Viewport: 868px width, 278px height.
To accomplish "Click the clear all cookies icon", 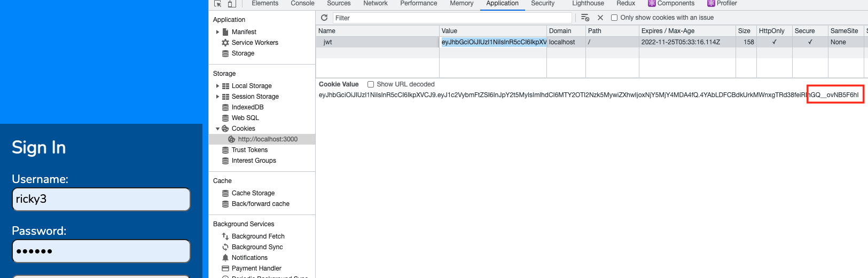I will [x=585, y=18].
